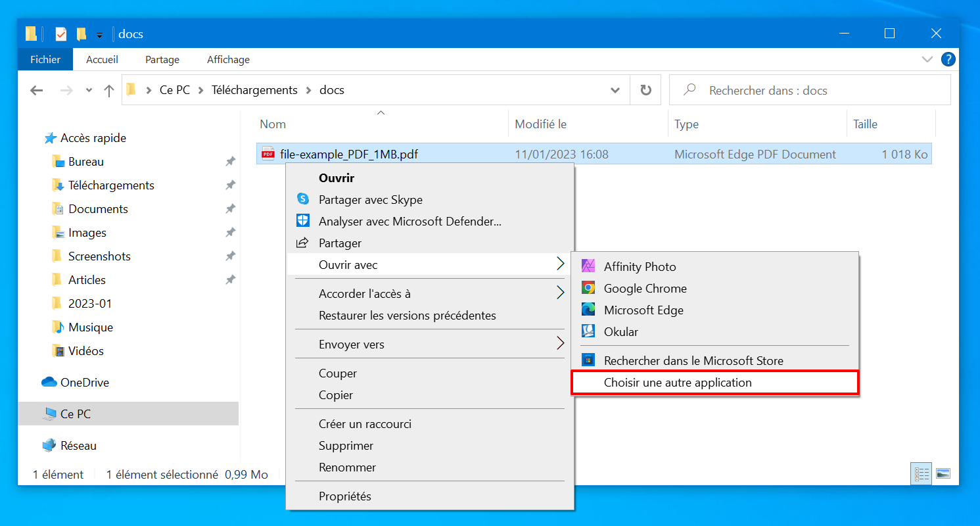Open with Google Chrome

(715, 289)
